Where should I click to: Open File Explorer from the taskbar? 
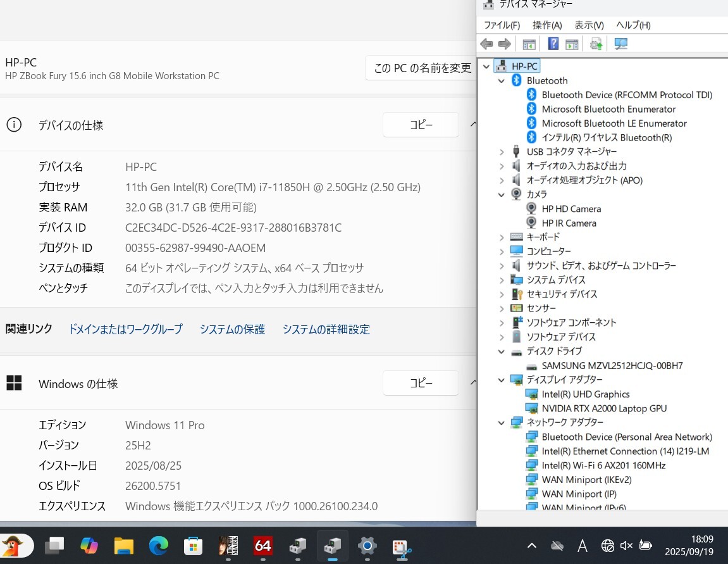tap(124, 545)
